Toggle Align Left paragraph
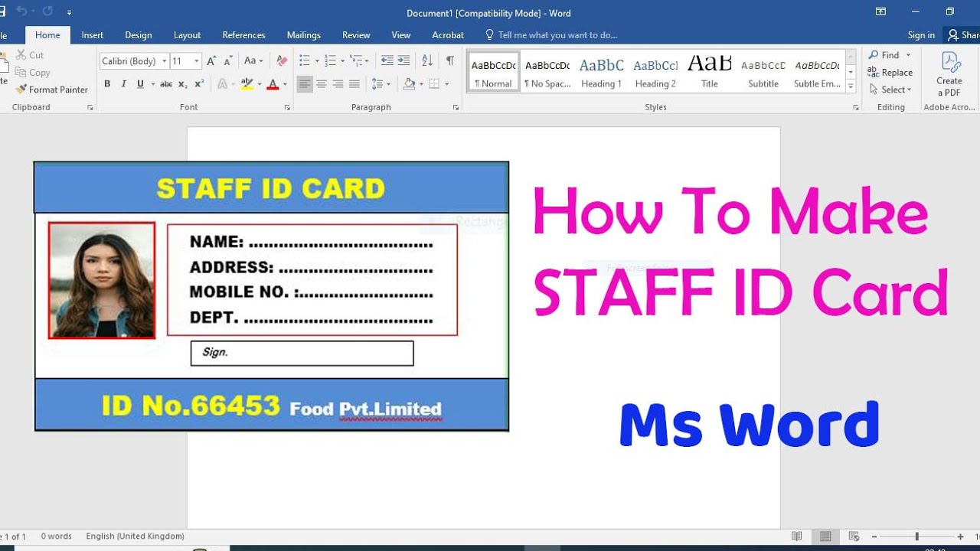The height and width of the screenshot is (551, 980). click(305, 84)
